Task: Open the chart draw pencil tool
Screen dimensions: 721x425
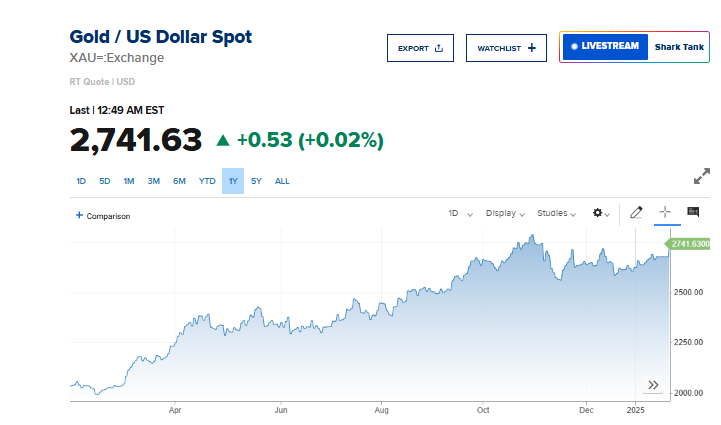Action: coord(636,213)
